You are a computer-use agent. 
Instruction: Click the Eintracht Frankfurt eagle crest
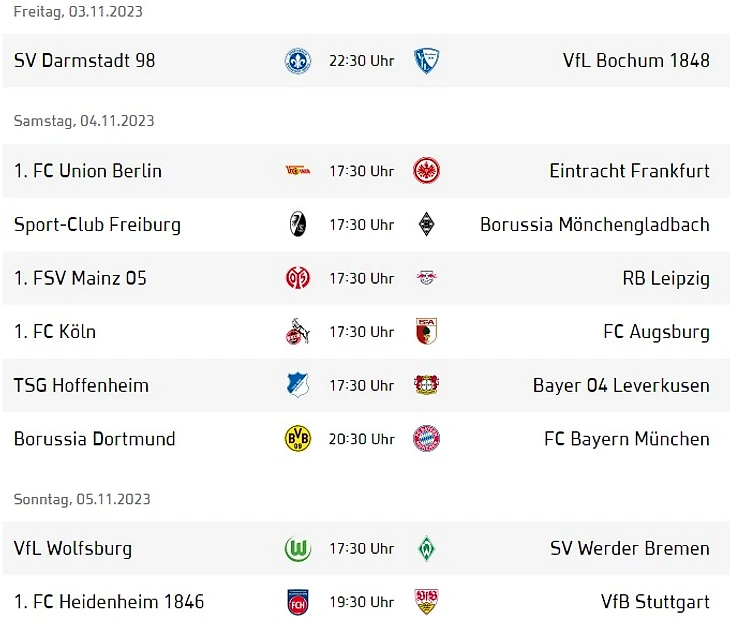pos(427,171)
